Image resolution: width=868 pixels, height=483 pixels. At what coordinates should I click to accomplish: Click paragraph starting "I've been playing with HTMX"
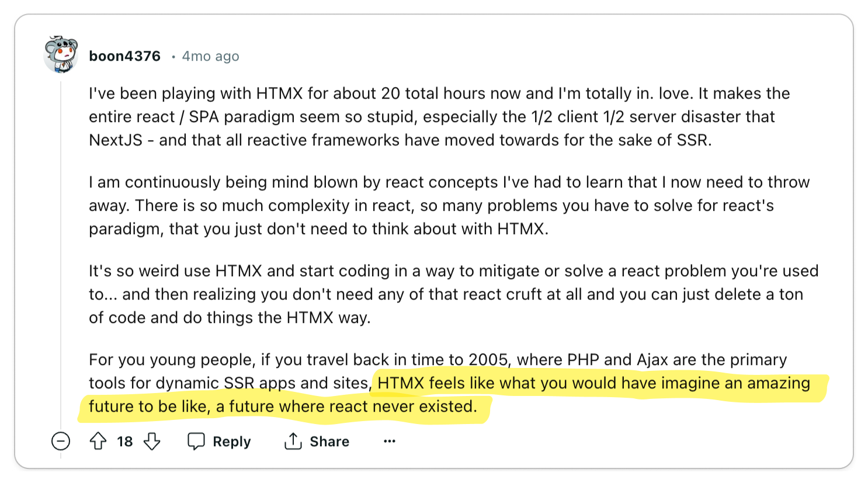tap(439, 117)
